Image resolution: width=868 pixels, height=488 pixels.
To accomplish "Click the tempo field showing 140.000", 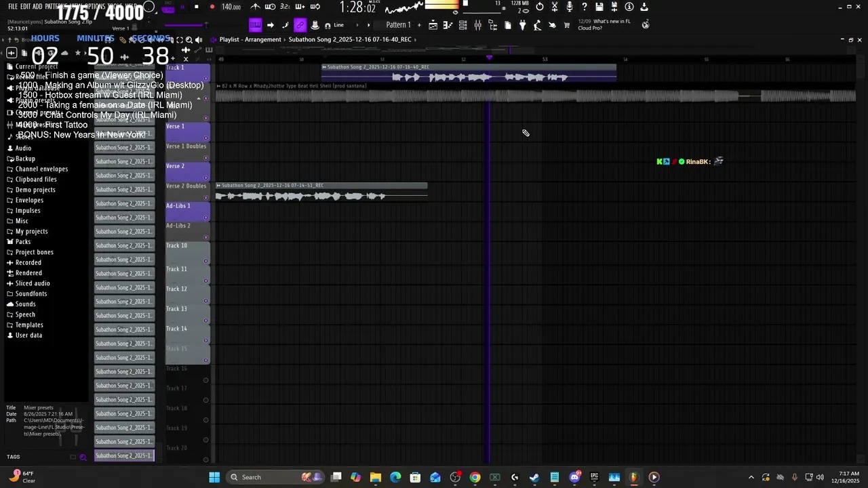I will click(x=231, y=7).
